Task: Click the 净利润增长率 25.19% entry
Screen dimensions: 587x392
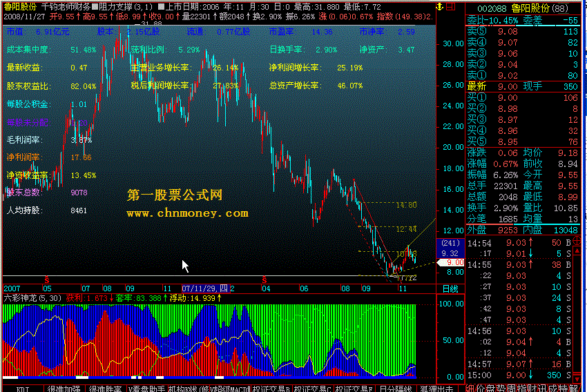Action: tap(316, 68)
